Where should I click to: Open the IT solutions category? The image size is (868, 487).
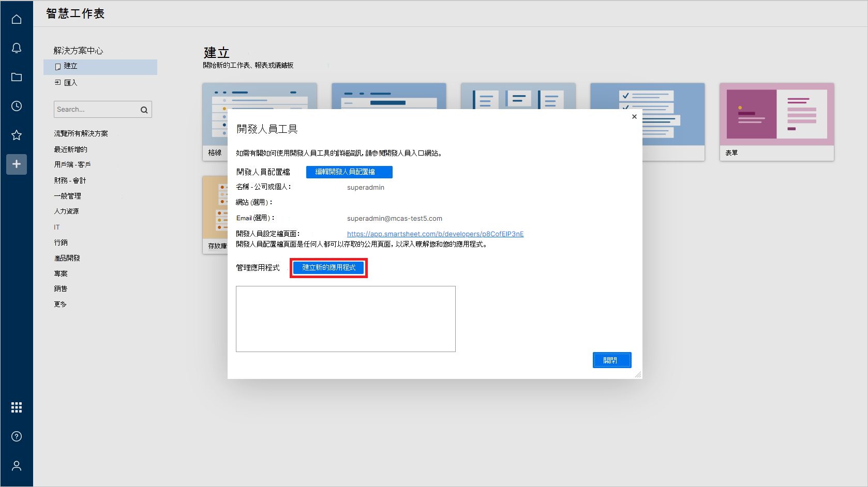(57, 226)
